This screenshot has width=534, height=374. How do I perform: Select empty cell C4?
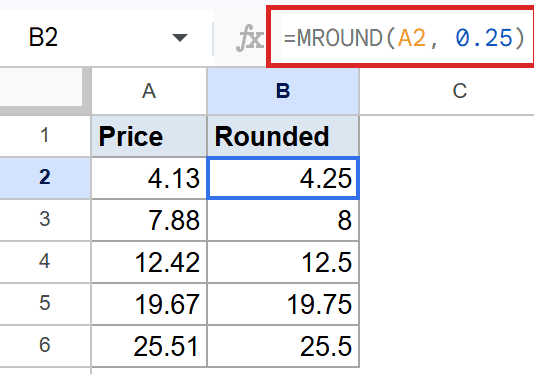point(447,262)
